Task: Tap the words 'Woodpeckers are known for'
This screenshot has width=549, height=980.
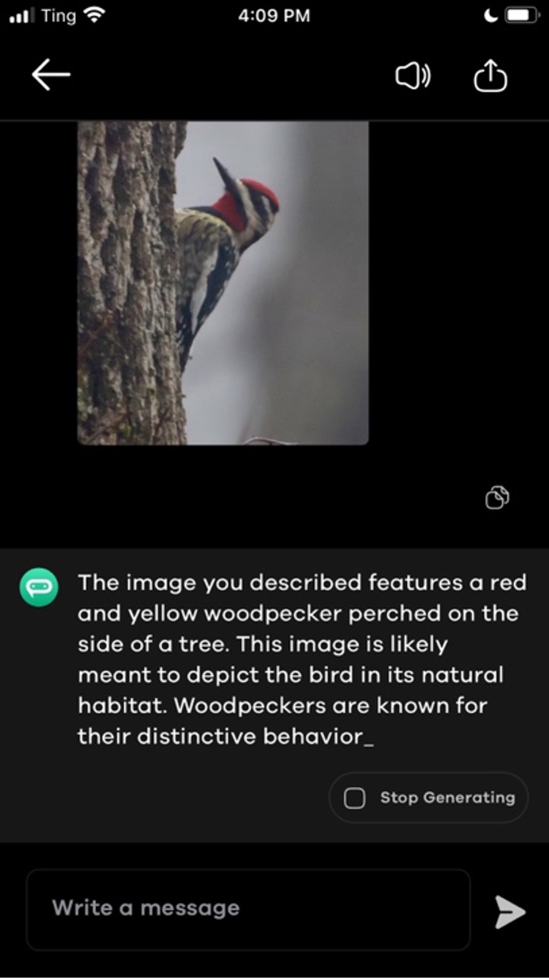Action: point(331,705)
